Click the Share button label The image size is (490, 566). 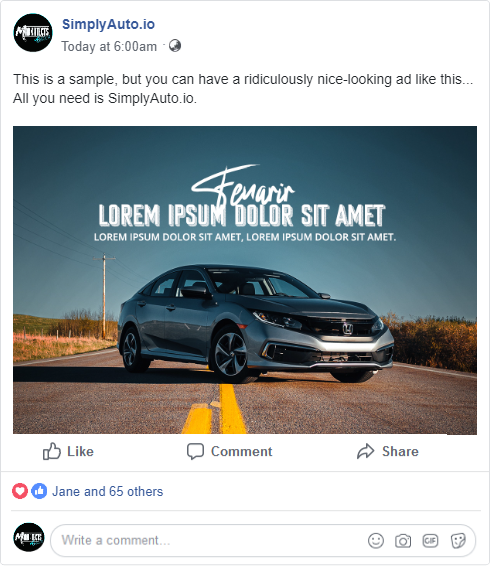[400, 452]
